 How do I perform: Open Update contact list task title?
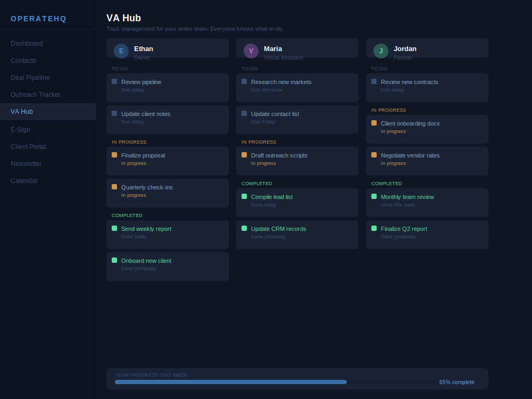pyautogui.click(x=275, y=114)
